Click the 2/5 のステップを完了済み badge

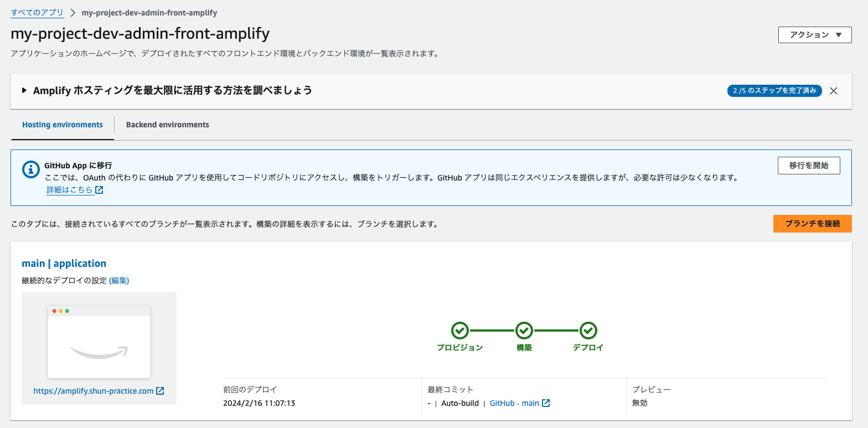pos(774,91)
